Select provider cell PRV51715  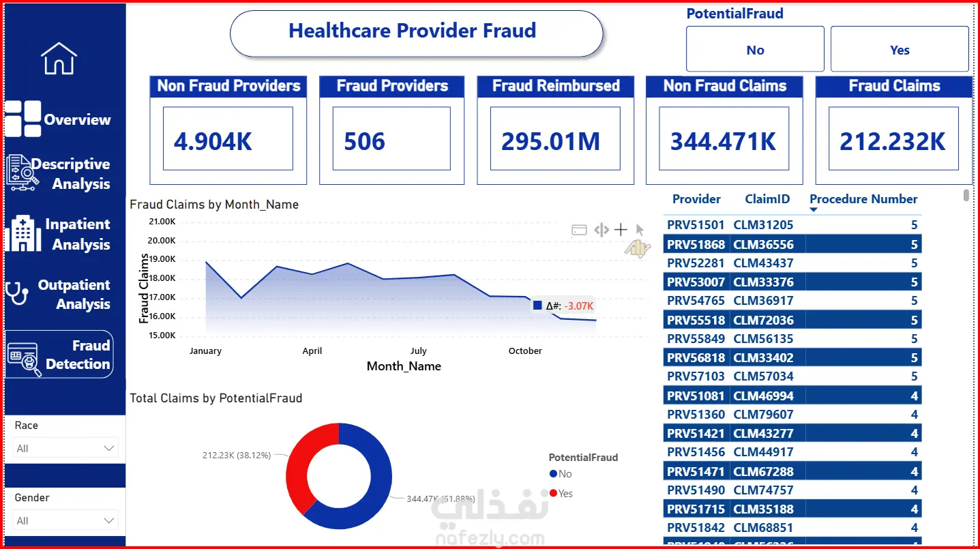696,509
